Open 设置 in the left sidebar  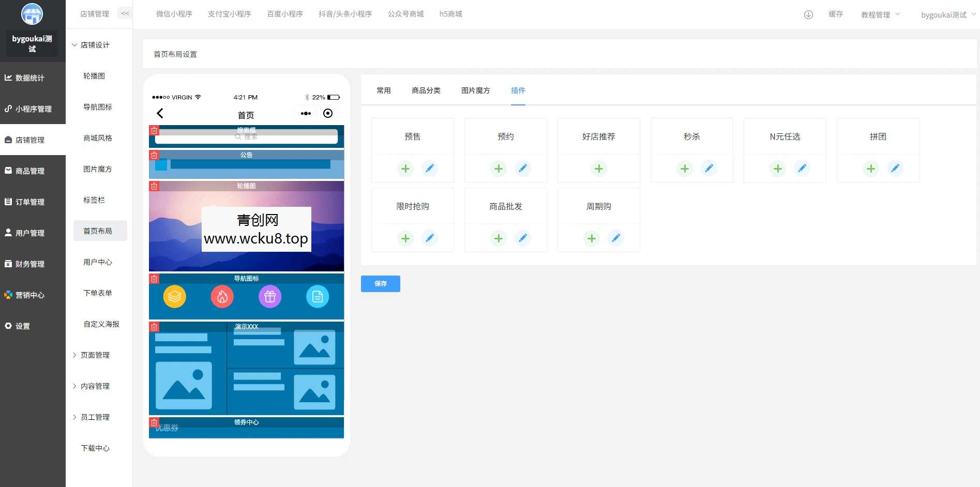(23, 326)
